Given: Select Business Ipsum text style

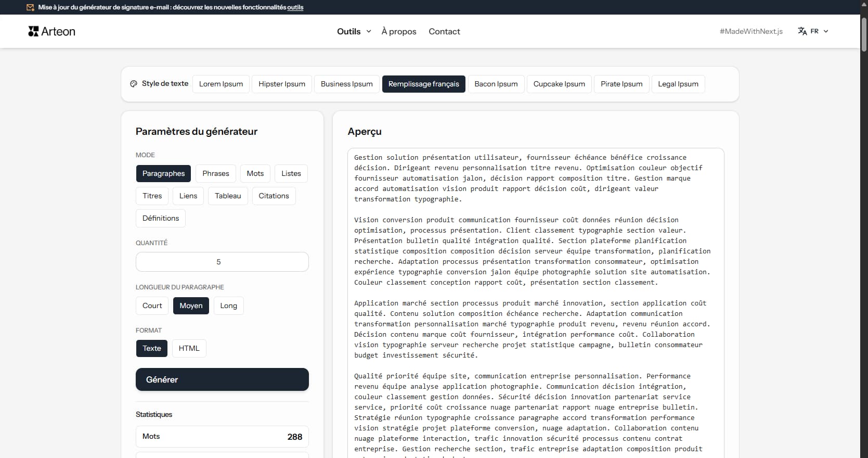Looking at the screenshot, I should [347, 84].
